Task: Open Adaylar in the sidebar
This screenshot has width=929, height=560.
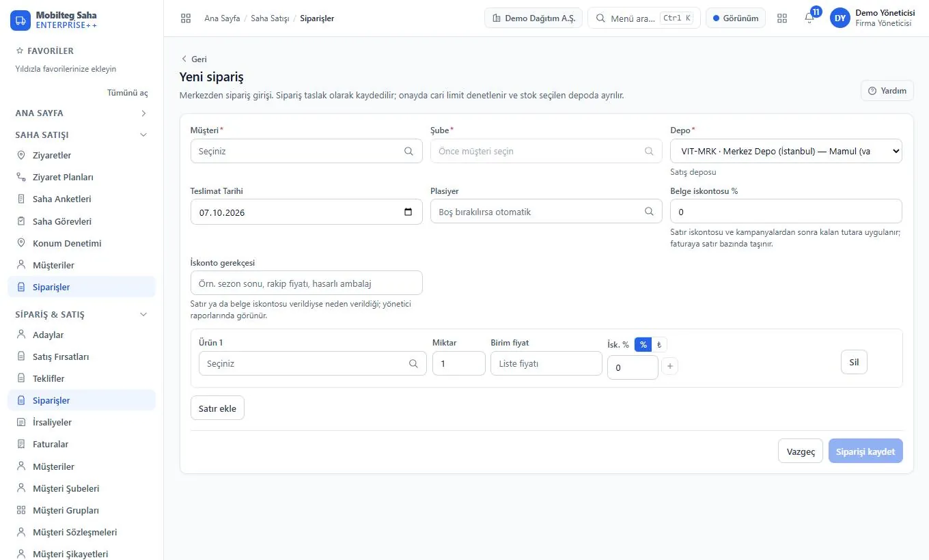Action: pos(81,335)
